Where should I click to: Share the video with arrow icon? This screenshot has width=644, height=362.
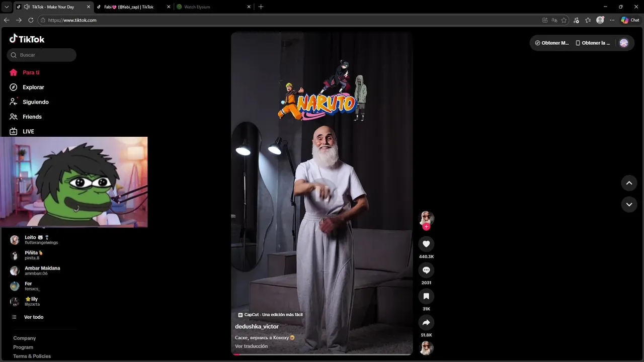click(426, 322)
